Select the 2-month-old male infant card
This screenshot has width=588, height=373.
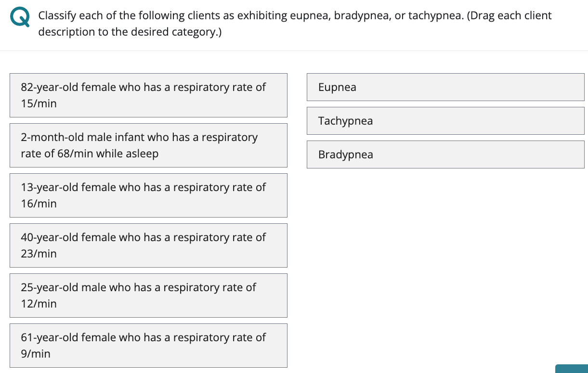[148, 145]
